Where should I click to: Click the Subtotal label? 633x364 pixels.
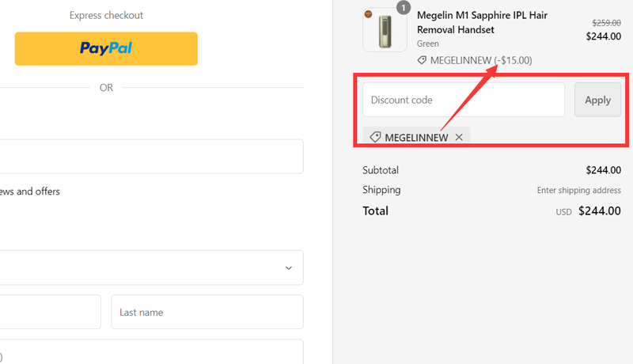point(381,170)
